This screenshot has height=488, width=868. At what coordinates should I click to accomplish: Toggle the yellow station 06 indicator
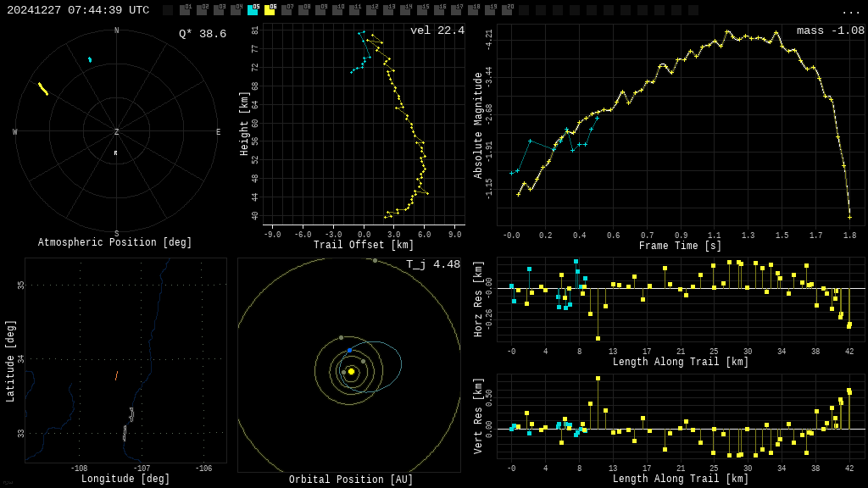coord(270,10)
